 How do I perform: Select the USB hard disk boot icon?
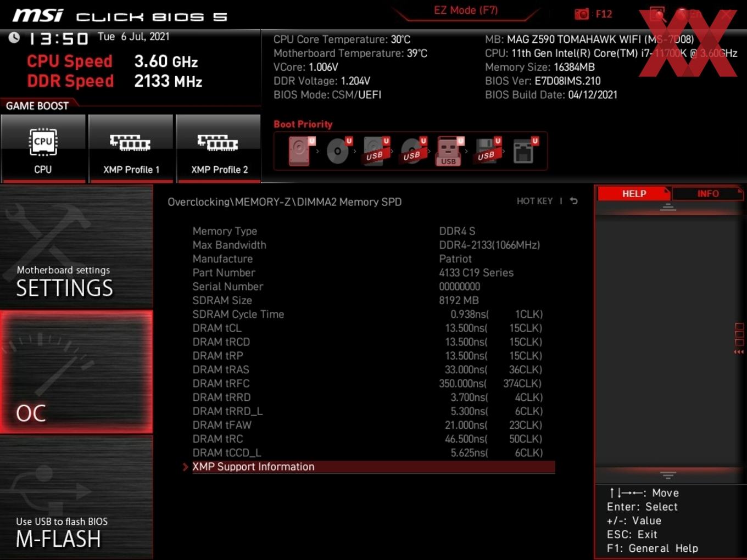pos(376,150)
